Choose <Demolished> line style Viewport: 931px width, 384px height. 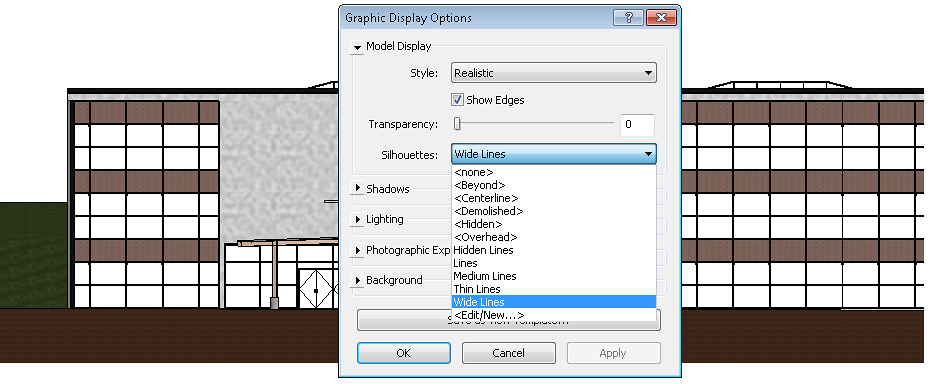pos(553,211)
